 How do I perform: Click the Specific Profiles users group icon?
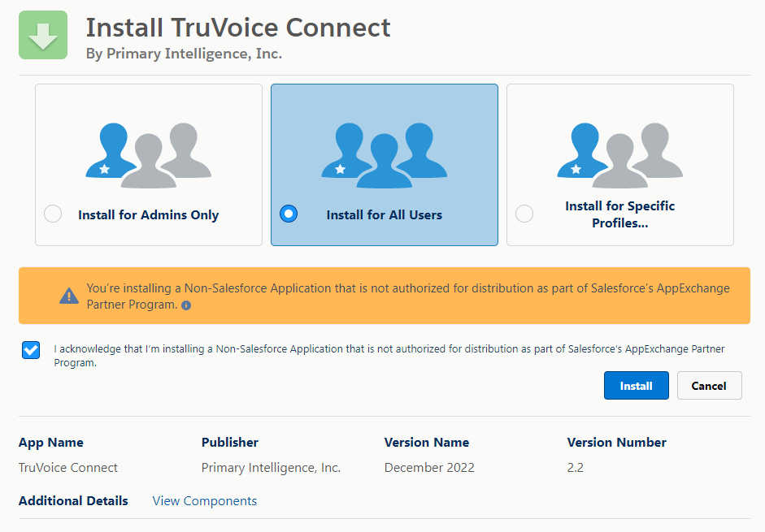coord(620,155)
